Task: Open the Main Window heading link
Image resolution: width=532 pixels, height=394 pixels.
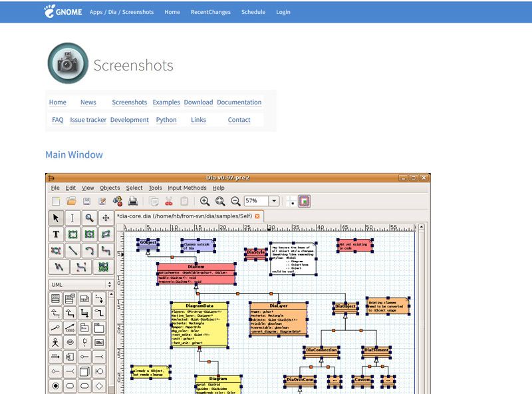Action: click(x=74, y=154)
